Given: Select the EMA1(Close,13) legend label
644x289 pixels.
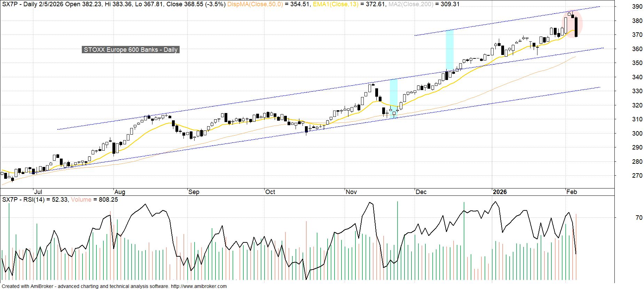Looking at the screenshot, I should [335, 4].
